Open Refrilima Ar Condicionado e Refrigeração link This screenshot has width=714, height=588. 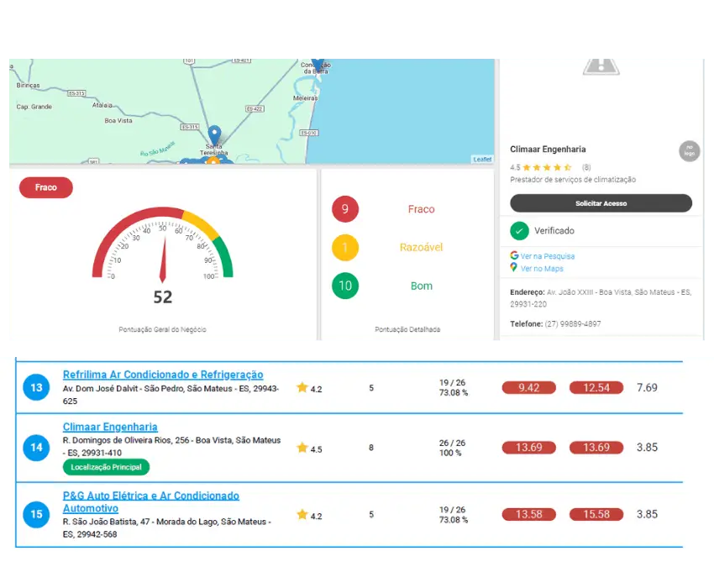163,375
